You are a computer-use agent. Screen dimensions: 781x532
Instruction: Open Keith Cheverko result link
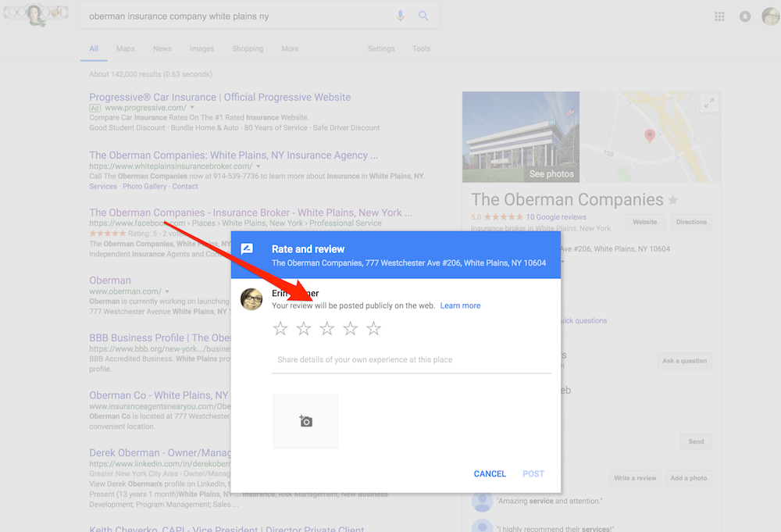(x=226, y=528)
